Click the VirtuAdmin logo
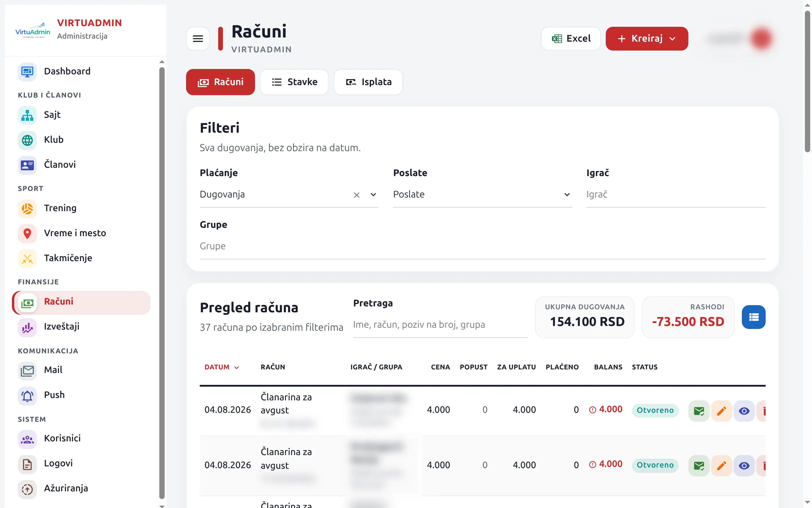This screenshot has height=508, width=812. (x=33, y=31)
